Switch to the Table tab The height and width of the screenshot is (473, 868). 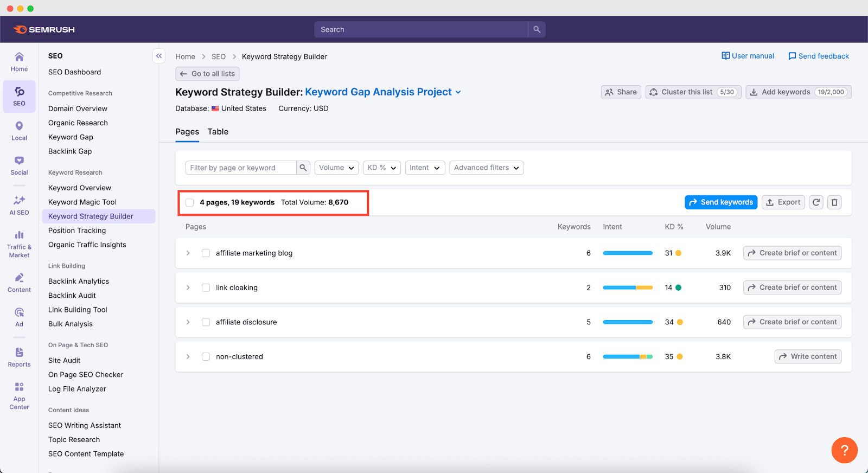tap(218, 132)
